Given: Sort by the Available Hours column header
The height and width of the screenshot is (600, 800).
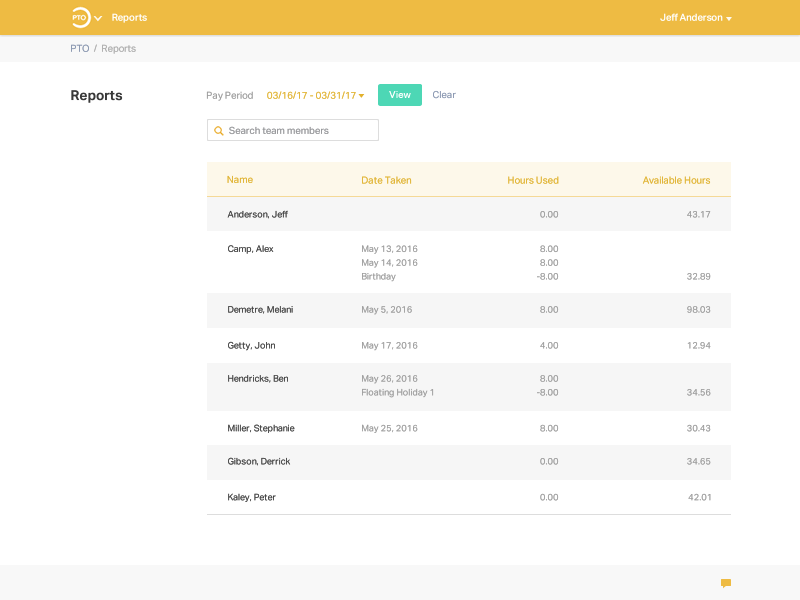Looking at the screenshot, I should 676,180.
